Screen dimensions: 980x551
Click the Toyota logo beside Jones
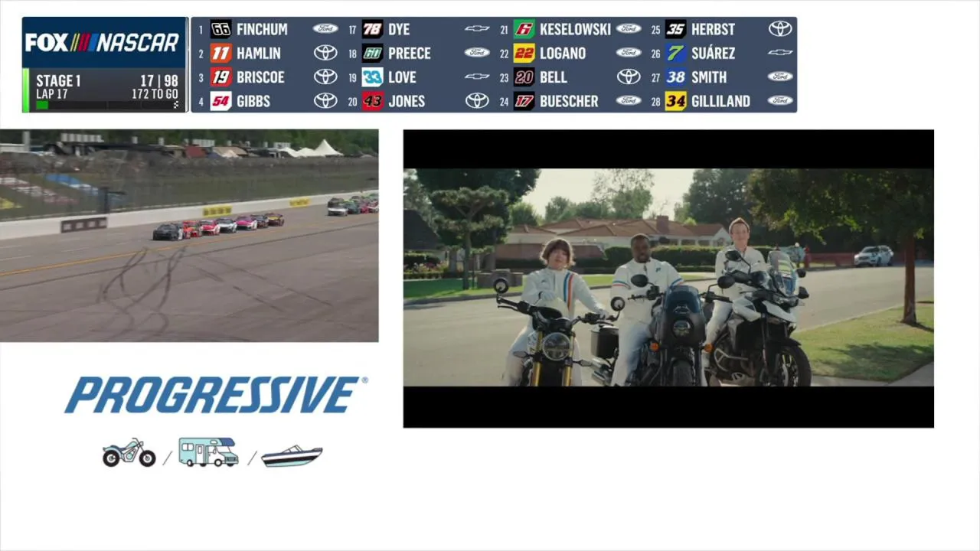pos(477,100)
